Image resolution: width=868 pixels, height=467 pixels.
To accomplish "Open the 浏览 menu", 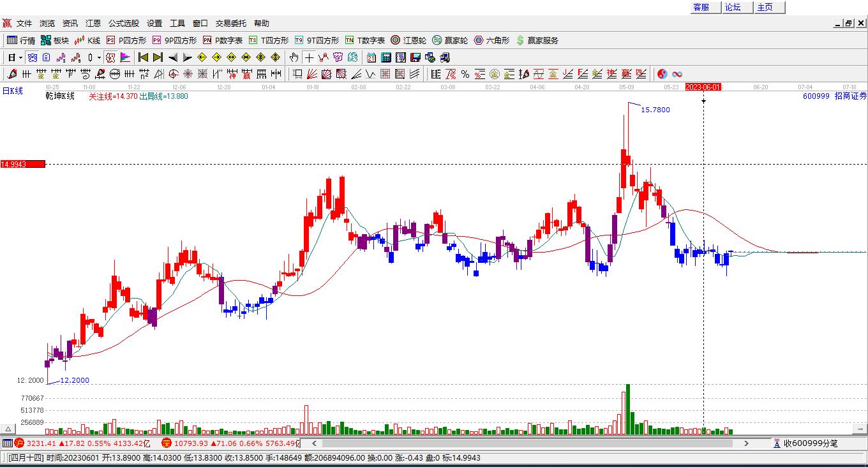I will click(x=47, y=24).
